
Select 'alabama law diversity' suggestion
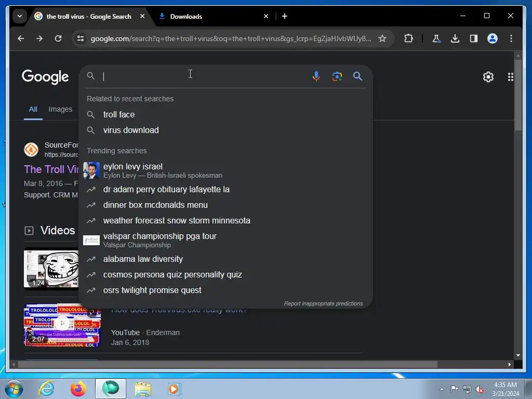[225, 259]
